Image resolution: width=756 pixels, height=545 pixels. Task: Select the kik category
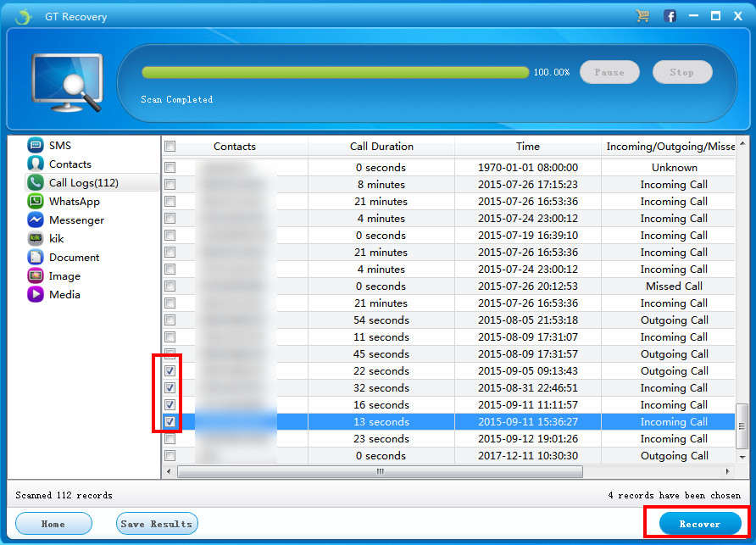57,238
